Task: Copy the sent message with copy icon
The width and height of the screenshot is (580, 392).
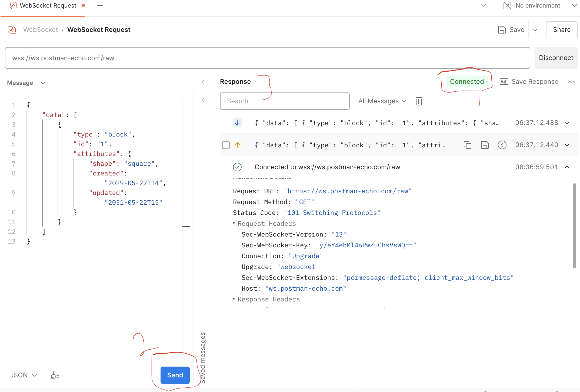Action: pyautogui.click(x=468, y=145)
